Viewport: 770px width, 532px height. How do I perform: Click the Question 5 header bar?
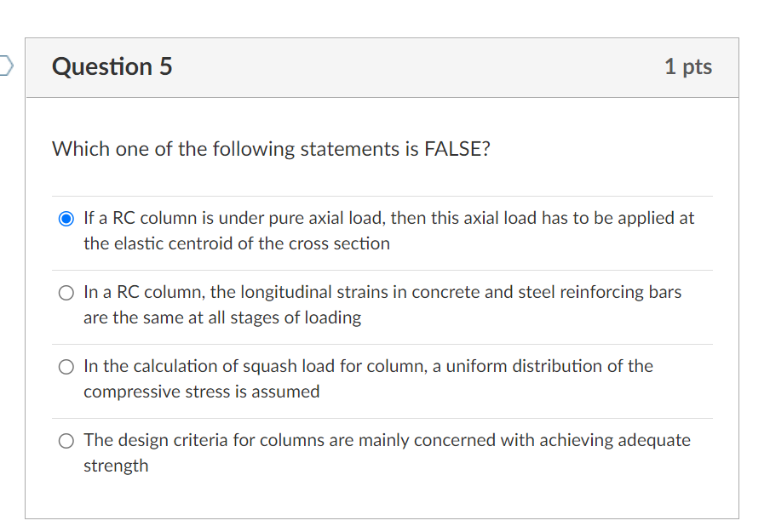click(x=383, y=67)
